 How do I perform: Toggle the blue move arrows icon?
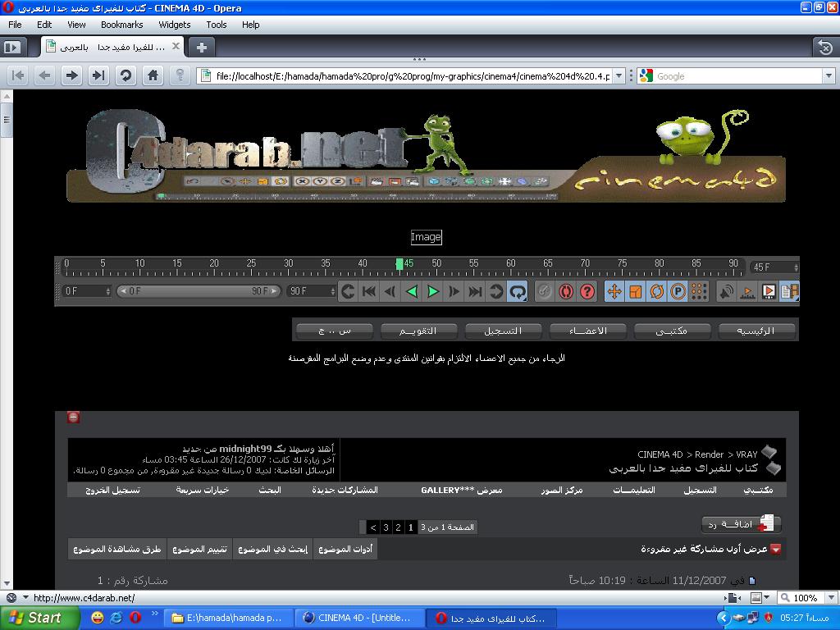[614, 291]
